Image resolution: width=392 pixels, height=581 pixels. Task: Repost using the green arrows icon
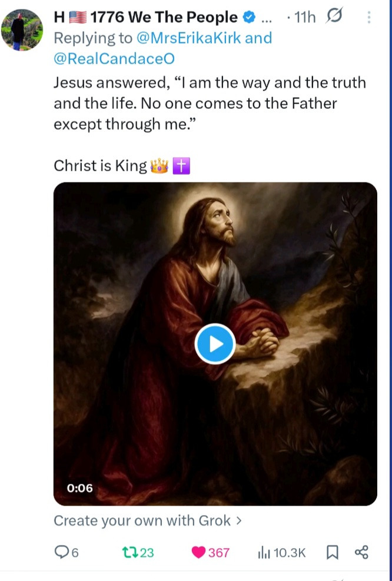coord(127,552)
